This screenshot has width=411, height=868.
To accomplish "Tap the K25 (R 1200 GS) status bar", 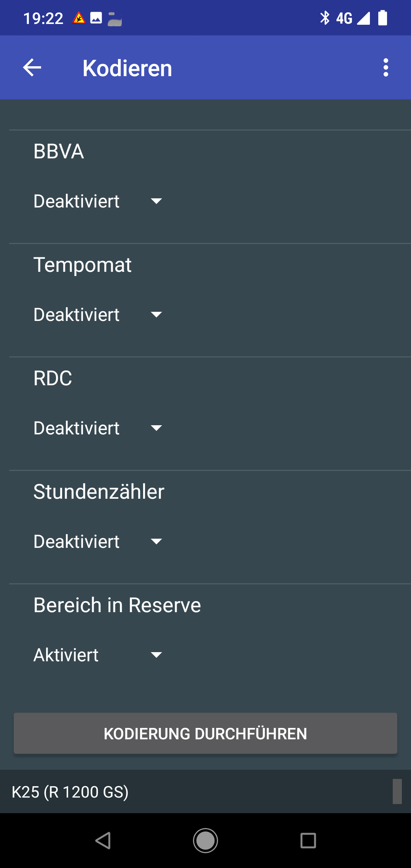I will [x=70, y=792].
